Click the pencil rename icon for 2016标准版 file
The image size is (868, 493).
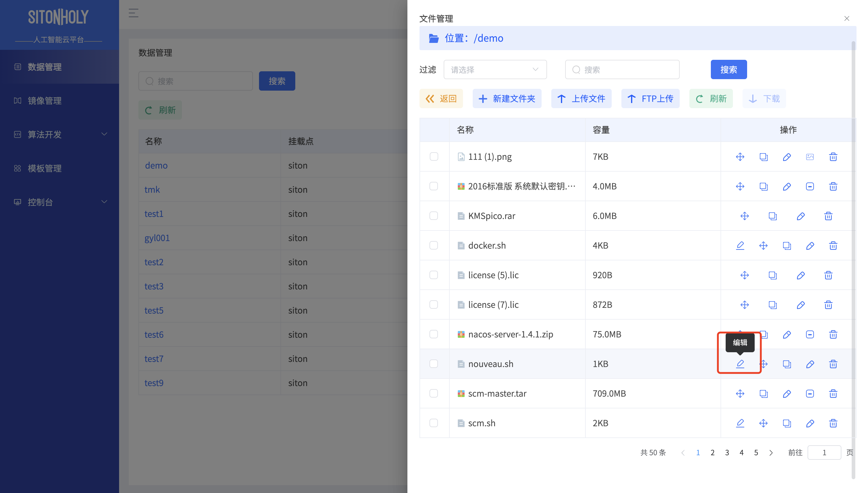pyautogui.click(x=787, y=186)
